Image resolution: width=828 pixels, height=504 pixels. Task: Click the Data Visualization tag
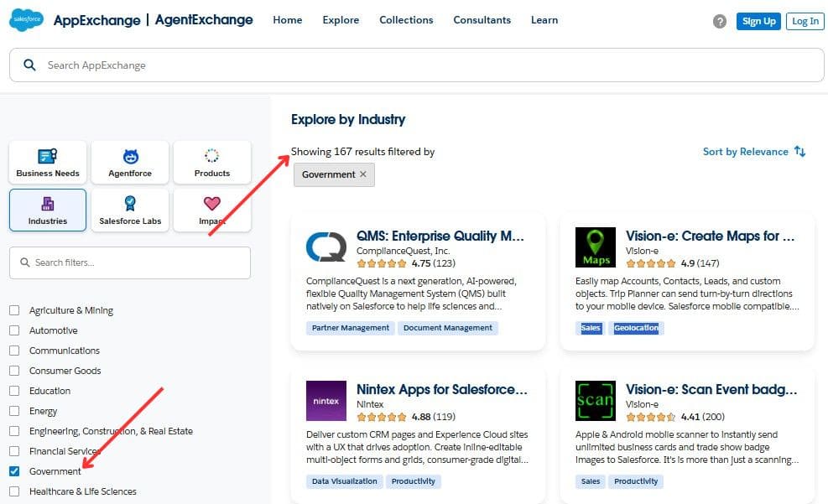344,481
